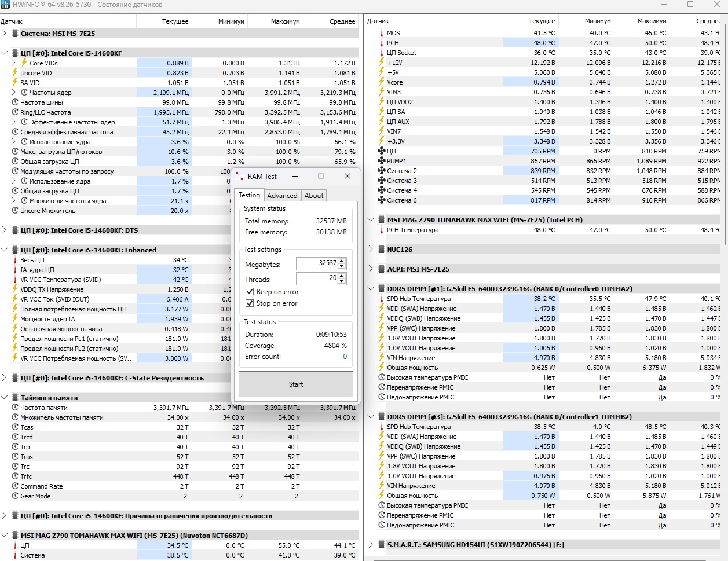Image resolution: width=728 pixels, height=561 pixels.
Task: Collapse the ЦП [#0] Intel Core i5-14600KF section
Action: click(x=5, y=53)
